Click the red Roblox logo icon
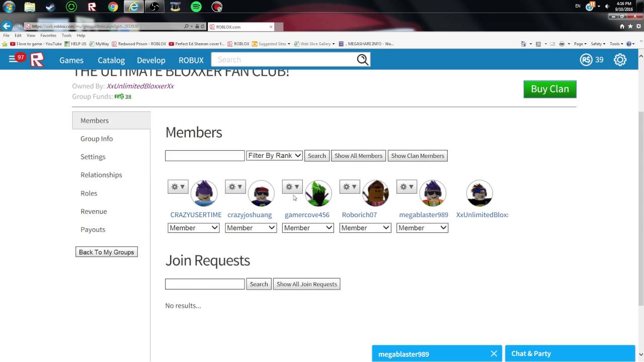644x362 pixels. tap(37, 60)
